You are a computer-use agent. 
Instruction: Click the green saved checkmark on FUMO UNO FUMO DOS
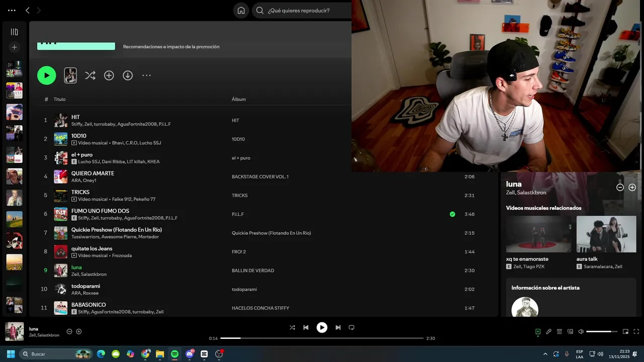tap(452, 214)
